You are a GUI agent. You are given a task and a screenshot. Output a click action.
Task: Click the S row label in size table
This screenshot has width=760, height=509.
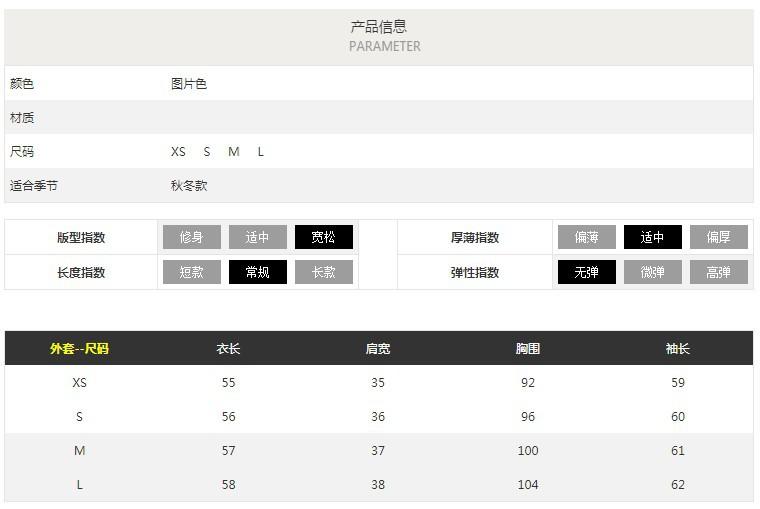point(79,416)
